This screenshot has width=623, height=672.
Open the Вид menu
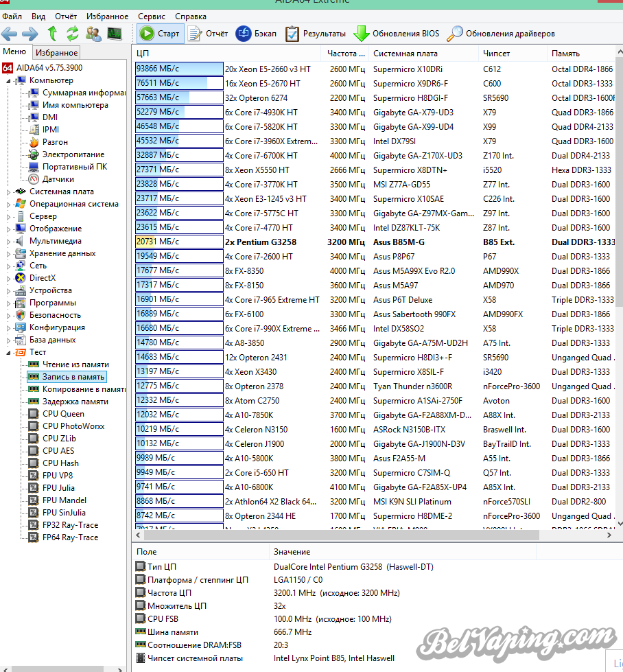point(38,16)
